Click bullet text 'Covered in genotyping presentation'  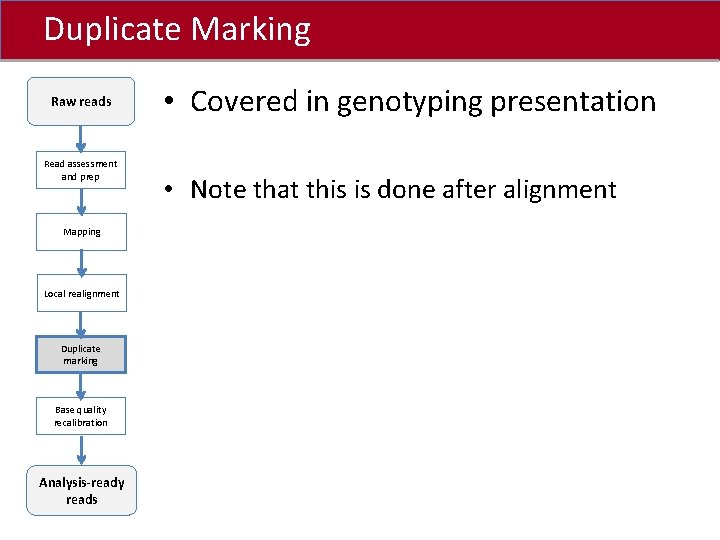pyautogui.click(x=423, y=102)
